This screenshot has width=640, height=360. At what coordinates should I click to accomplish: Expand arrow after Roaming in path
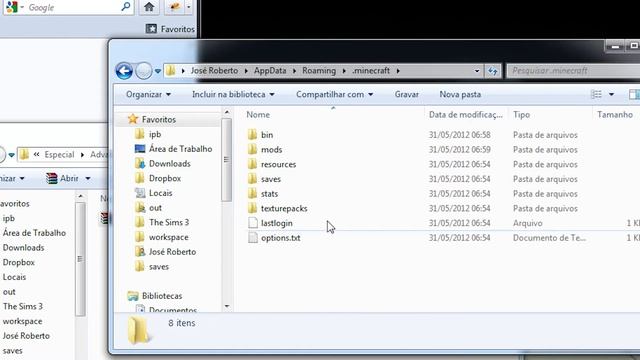[344, 71]
